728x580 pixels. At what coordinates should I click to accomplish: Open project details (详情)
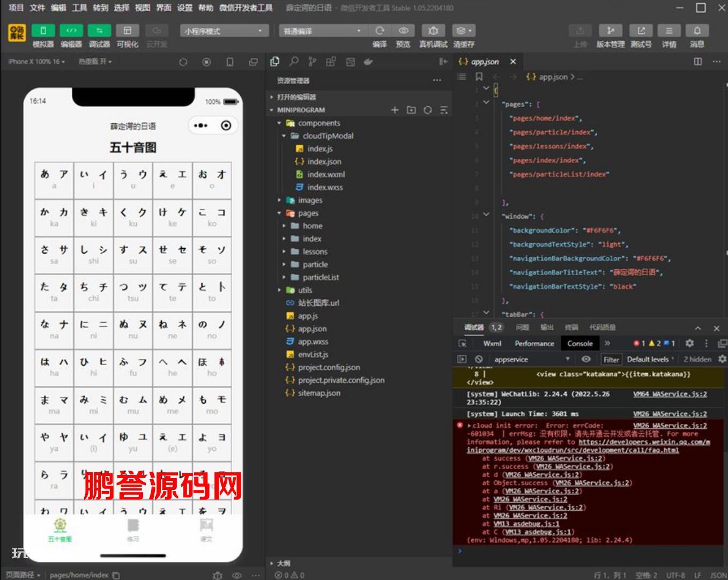coord(669,31)
